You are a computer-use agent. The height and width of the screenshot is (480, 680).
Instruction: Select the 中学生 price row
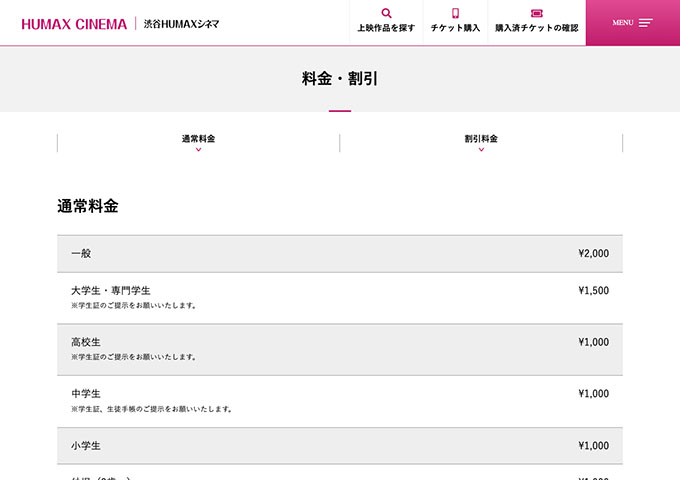coord(340,402)
